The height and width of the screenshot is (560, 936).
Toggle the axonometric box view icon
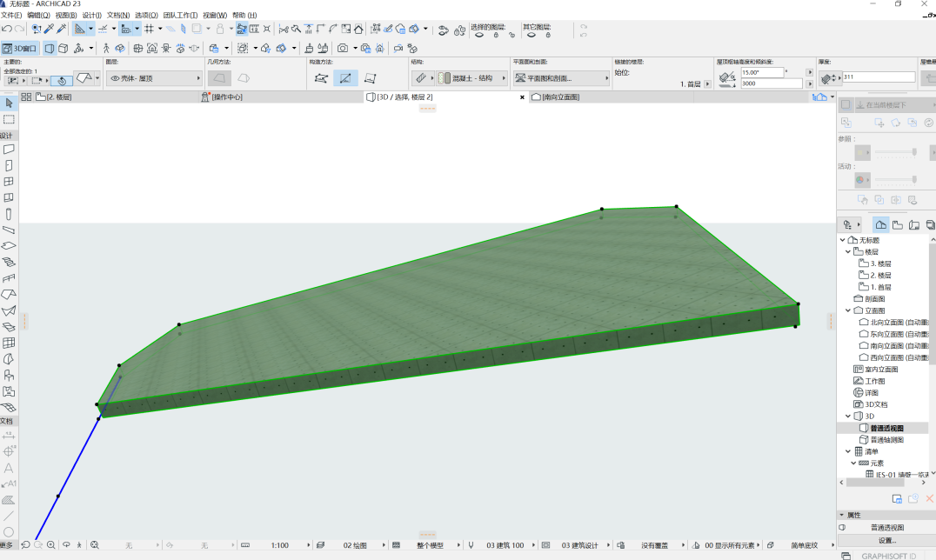[x=64, y=49]
